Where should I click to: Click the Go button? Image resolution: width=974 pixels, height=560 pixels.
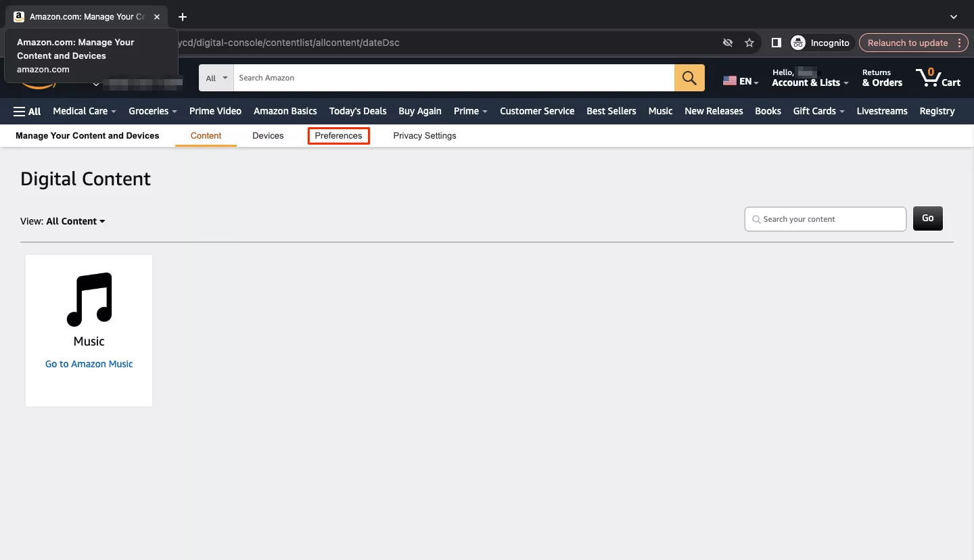click(x=927, y=218)
